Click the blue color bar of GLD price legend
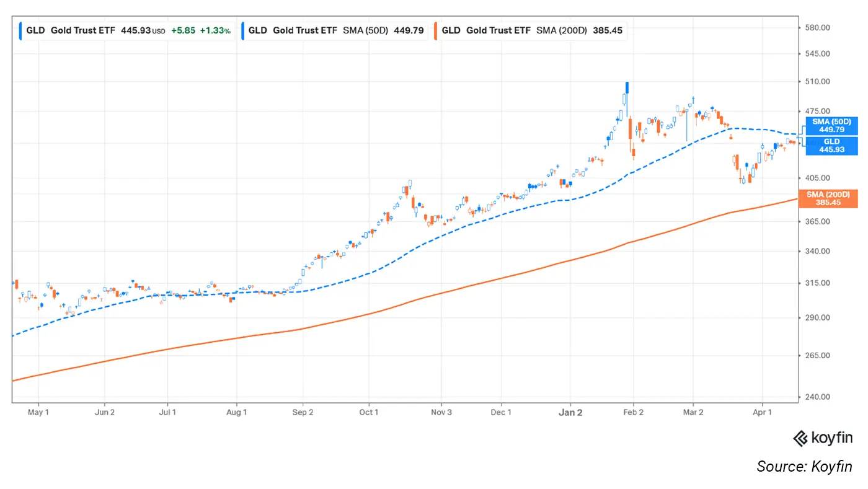 (x=20, y=30)
